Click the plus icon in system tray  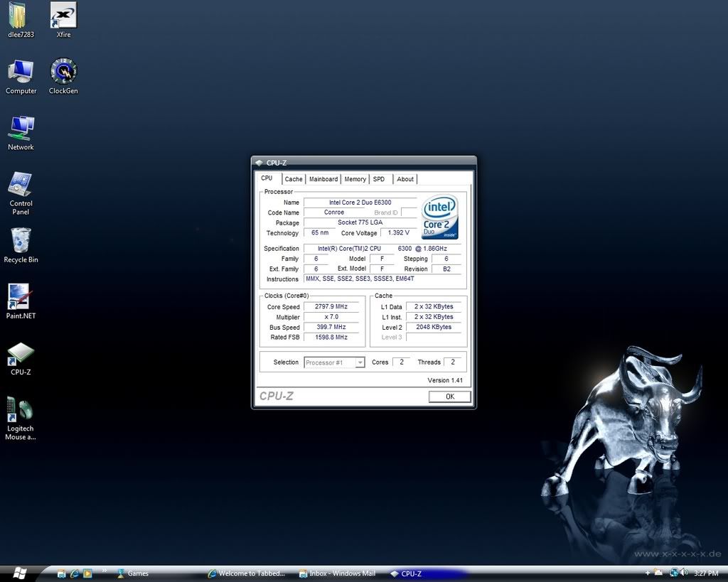[x=648, y=573]
